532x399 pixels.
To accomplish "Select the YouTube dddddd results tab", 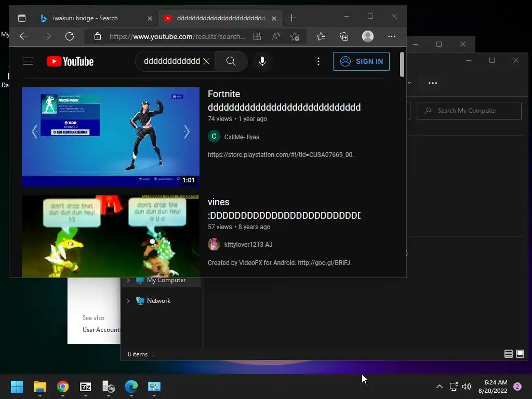I will pyautogui.click(x=220, y=18).
